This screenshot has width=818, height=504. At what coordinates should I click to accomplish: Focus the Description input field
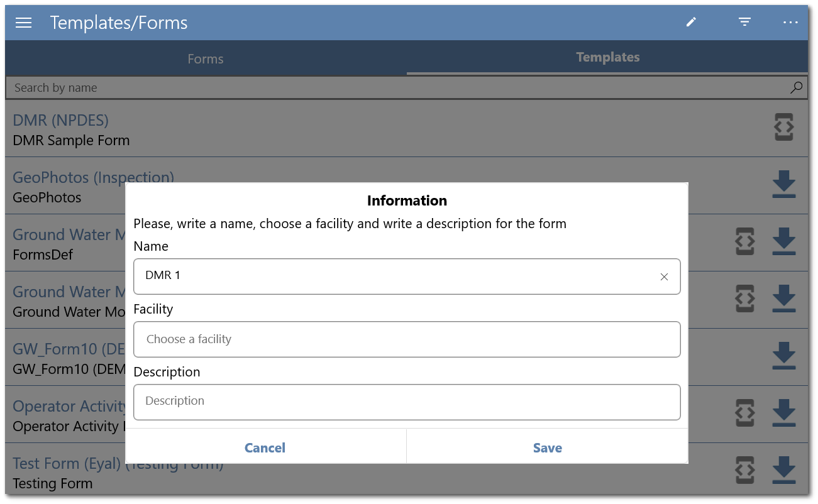tap(407, 402)
